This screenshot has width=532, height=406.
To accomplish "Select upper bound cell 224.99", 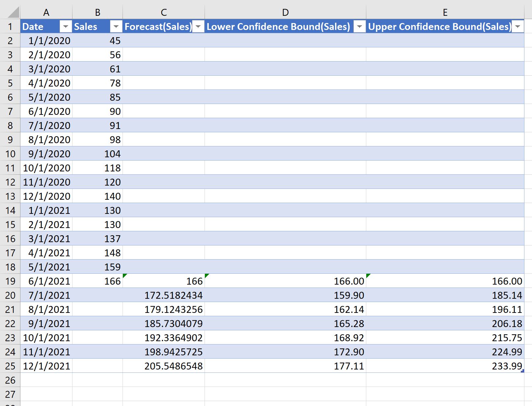I will [445, 352].
